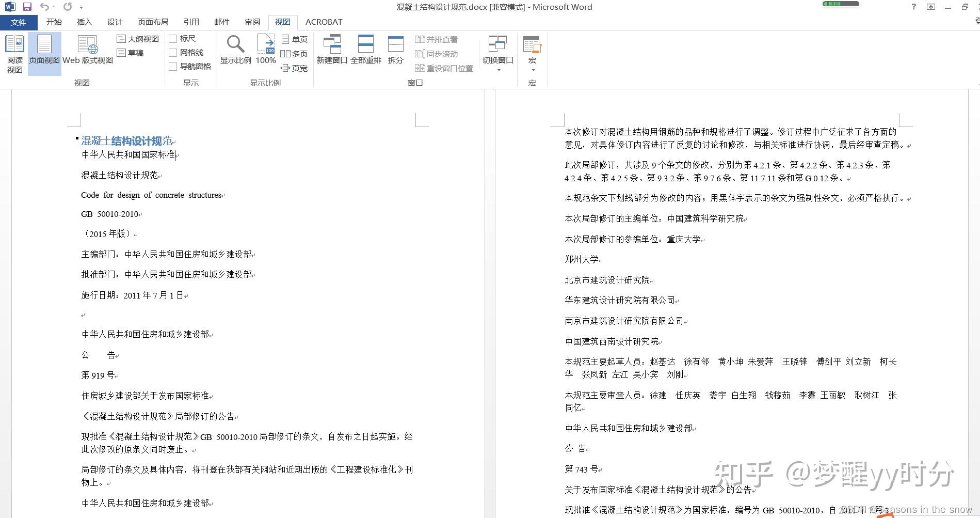Screen dimensions: 980x518
Task: Click the line starting with 批准部门
Action: [166, 275]
